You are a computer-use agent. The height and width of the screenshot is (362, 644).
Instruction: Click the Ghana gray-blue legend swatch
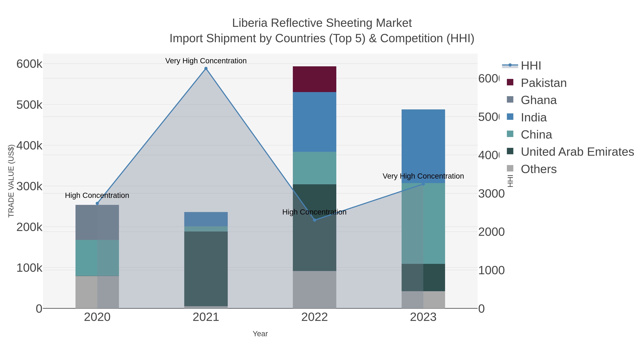pyautogui.click(x=510, y=99)
